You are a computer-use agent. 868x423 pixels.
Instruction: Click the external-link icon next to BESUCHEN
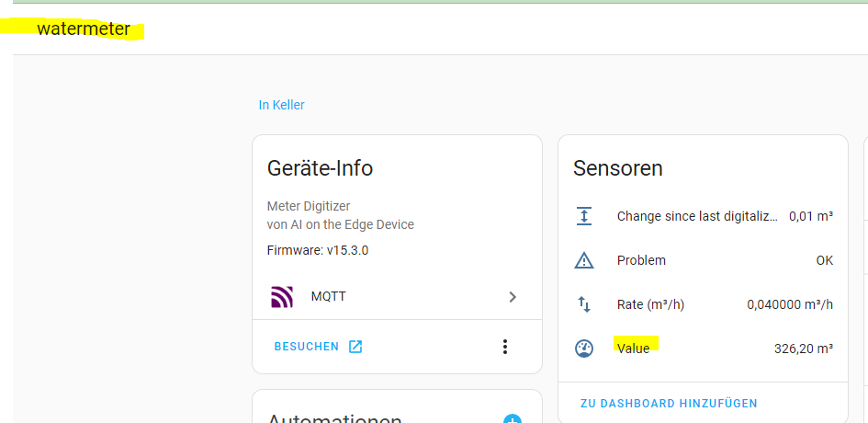pos(355,347)
